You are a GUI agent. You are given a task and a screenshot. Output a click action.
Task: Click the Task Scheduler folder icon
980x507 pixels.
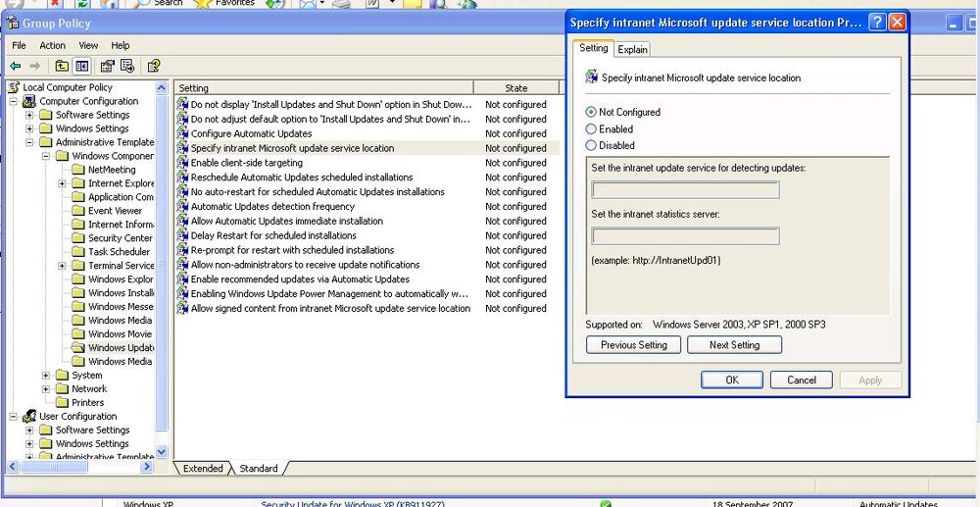(x=78, y=251)
